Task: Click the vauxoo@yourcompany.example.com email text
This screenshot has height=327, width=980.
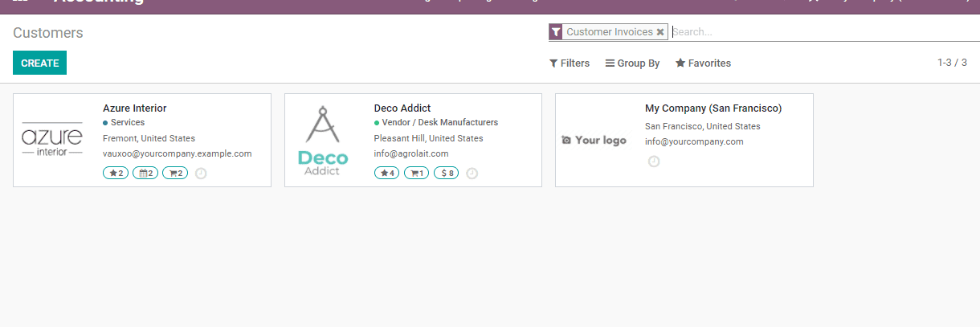Action: (178, 153)
